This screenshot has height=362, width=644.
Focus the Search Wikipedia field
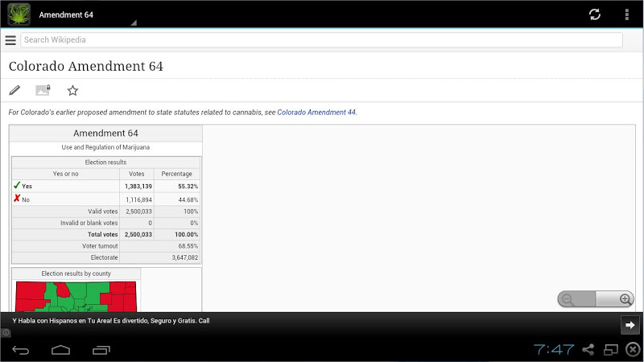(x=321, y=39)
